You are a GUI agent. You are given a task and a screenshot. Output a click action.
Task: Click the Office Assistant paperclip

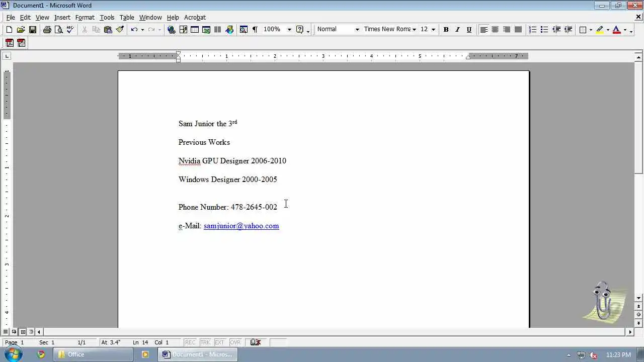604,301
